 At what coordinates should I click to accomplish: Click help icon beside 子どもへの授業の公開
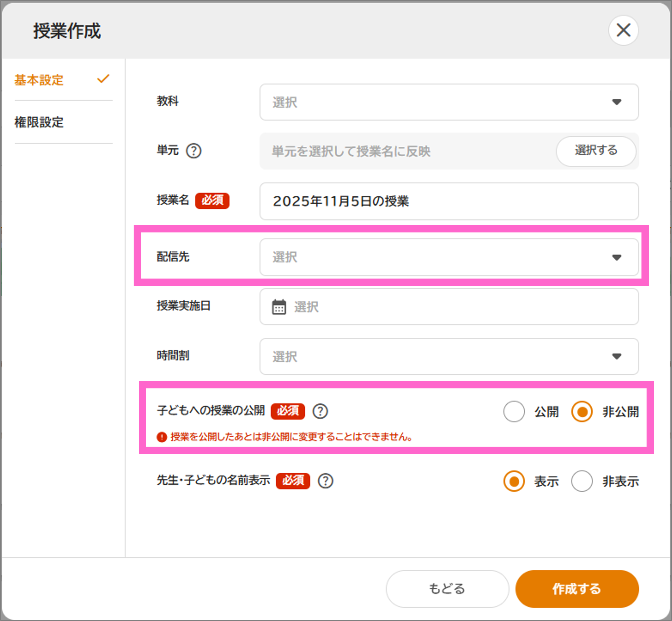tap(320, 411)
